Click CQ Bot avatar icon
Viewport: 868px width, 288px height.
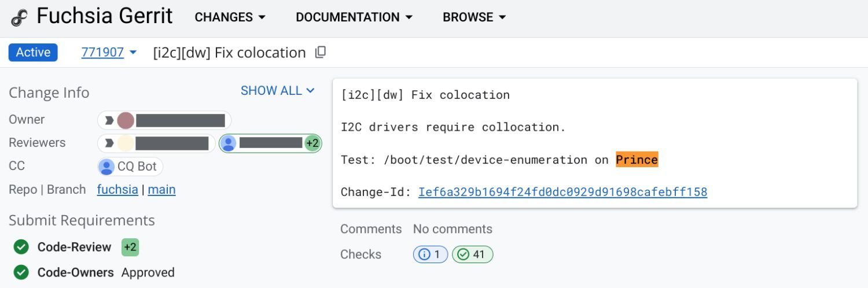click(x=106, y=167)
